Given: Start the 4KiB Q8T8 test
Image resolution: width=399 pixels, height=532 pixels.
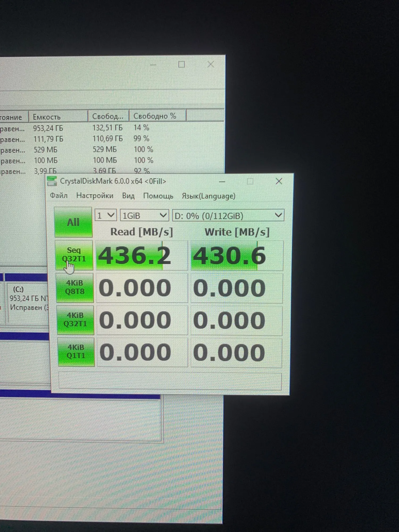Looking at the screenshot, I should [75, 288].
